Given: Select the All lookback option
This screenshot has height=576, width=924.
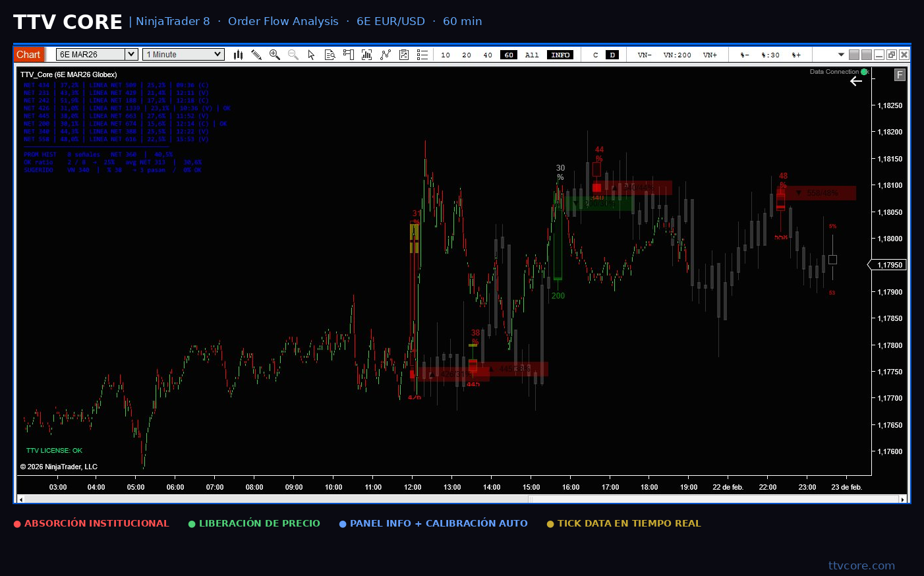Looking at the screenshot, I should (532, 55).
